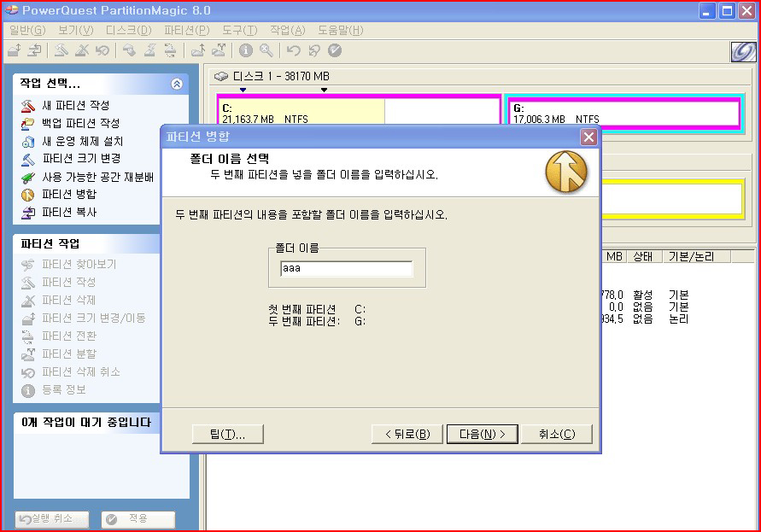761x532 pixels.
Task: Cancel the merge with 취소(C)
Action: [x=557, y=434]
